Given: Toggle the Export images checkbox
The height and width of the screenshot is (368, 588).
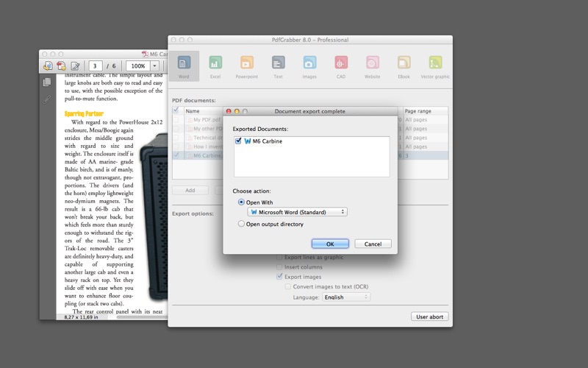Looking at the screenshot, I should click(279, 277).
